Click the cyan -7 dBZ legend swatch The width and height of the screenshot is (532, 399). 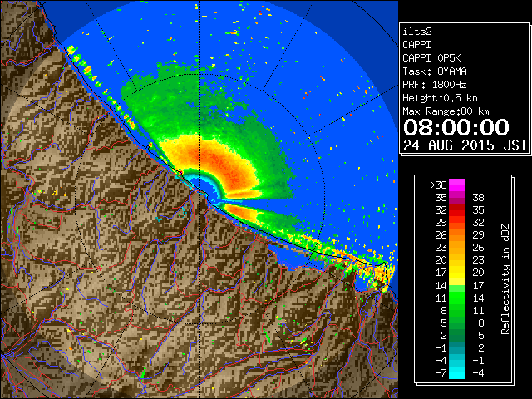pyautogui.click(x=457, y=372)
